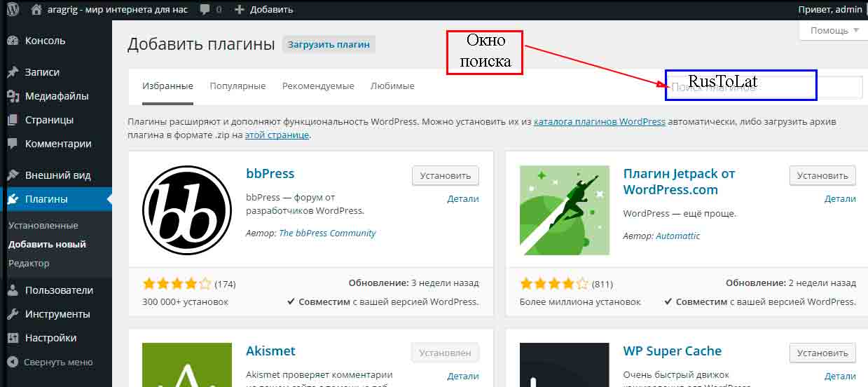Screen dimensions: 868x387
Task: Switch to the Избранные tab
Action: pos(167,86)
